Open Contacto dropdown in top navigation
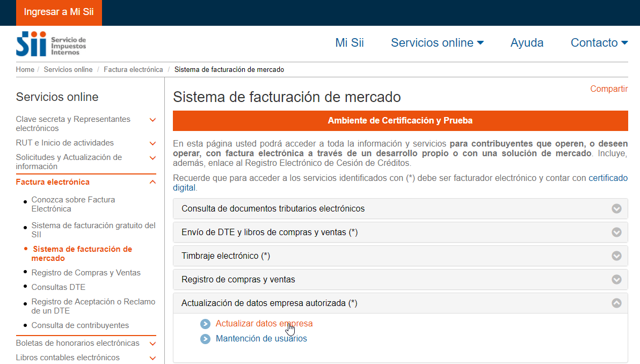 [599, 43]
